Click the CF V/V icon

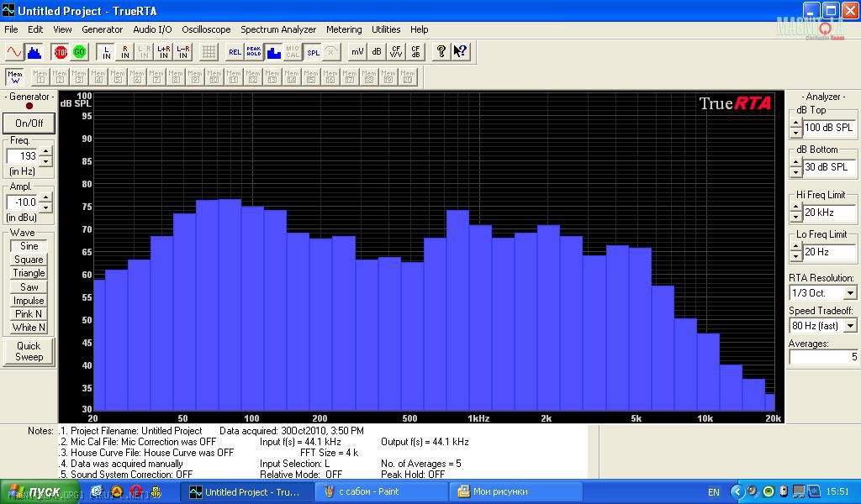(396, 52)
